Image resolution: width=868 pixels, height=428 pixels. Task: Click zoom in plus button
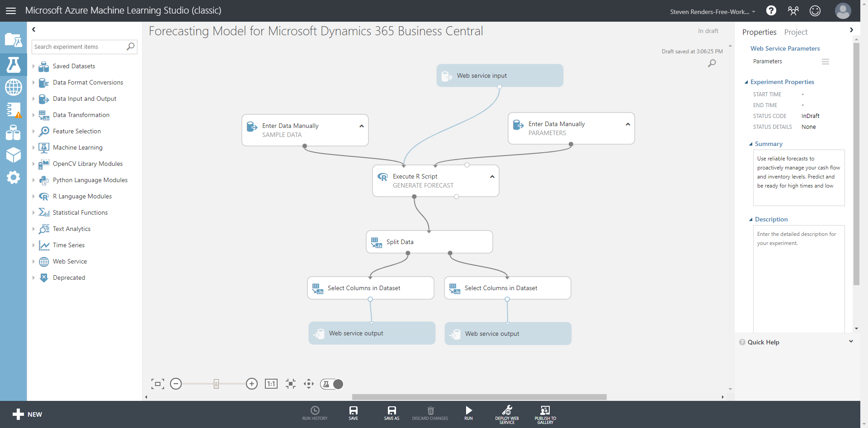coord(252,384)
